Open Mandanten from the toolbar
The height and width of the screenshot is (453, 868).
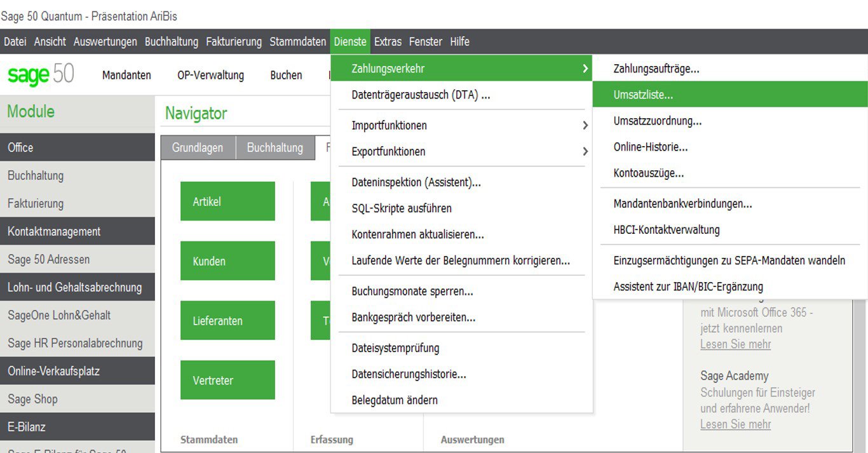click(126, 76)
